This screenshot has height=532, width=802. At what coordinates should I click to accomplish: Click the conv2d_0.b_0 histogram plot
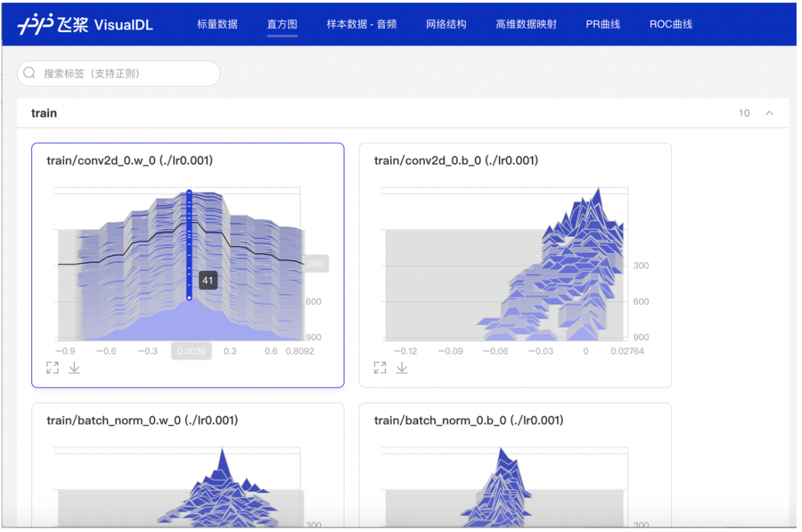pyautogui.click(x=505, y=264)
